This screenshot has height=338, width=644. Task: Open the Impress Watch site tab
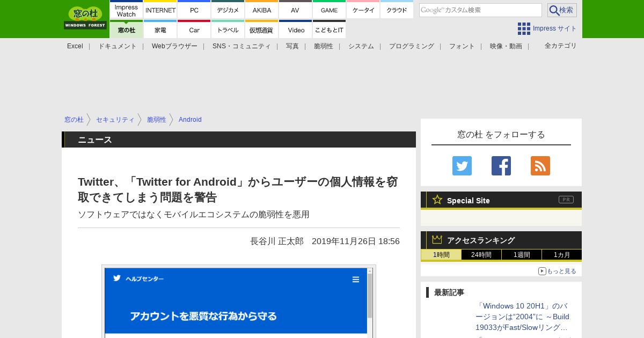coord(126,10)
